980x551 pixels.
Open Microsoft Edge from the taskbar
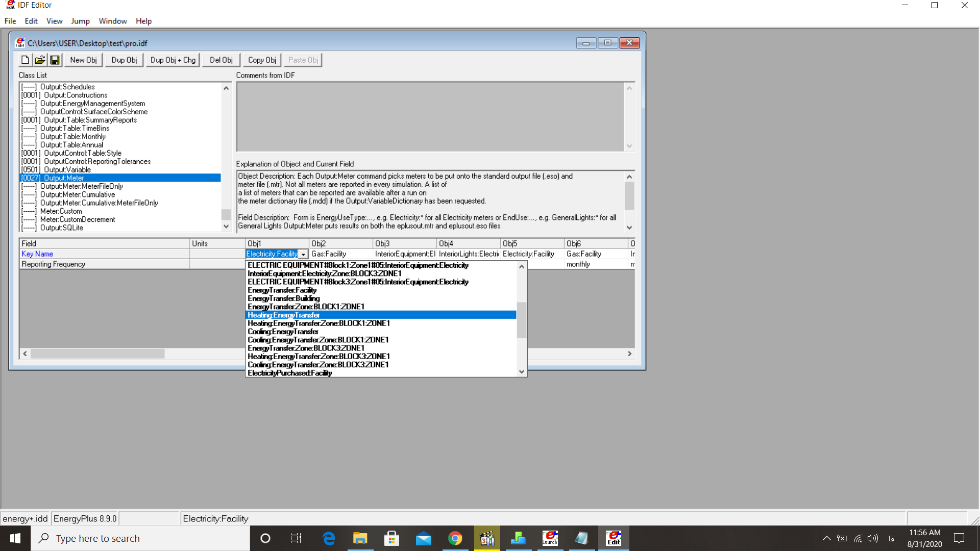(329, 538)
